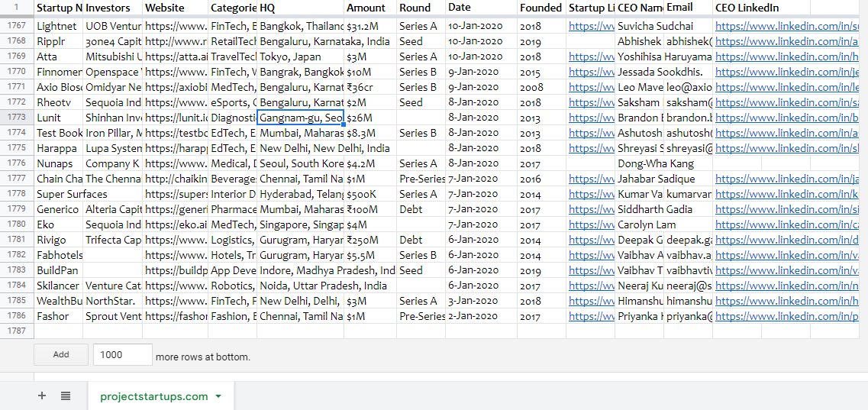
Task: Select the $8.3M amount cell
Action: pos(370,133)
